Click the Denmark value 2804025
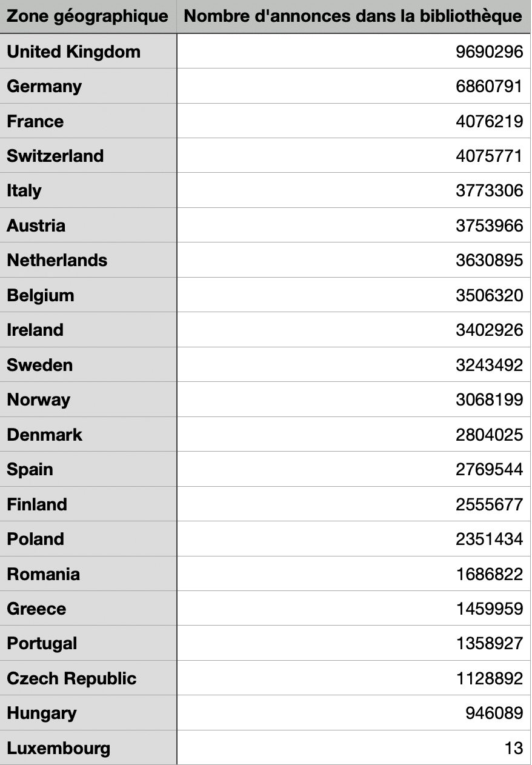The width and height of the screenshot is (532, 765). coord(488,435)
